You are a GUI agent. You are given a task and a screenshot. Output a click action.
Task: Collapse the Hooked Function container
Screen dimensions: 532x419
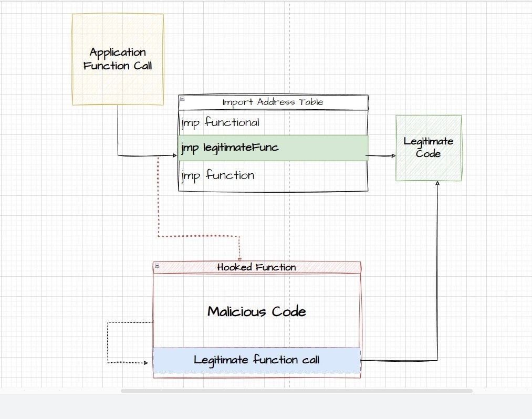(x=157, y=266)
